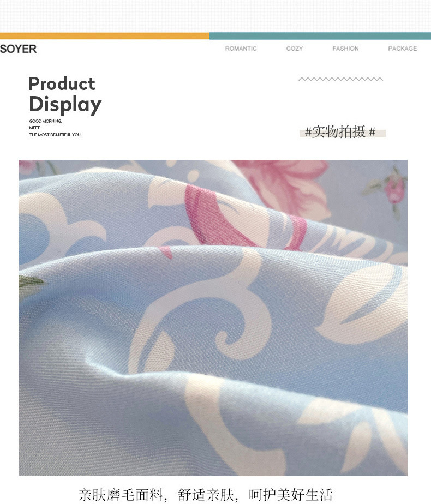Click the orange header stripe
This screenshot has height=504, width=431.
pos(104,36)
